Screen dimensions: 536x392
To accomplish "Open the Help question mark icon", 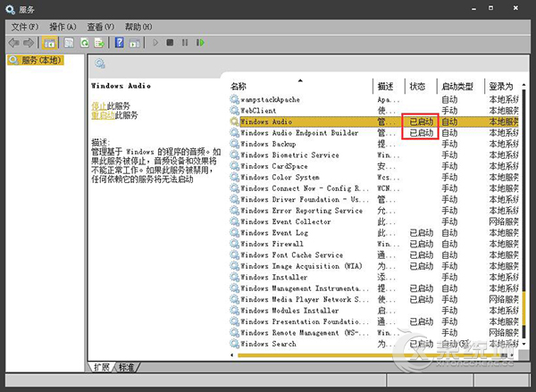I will (120, 43).
